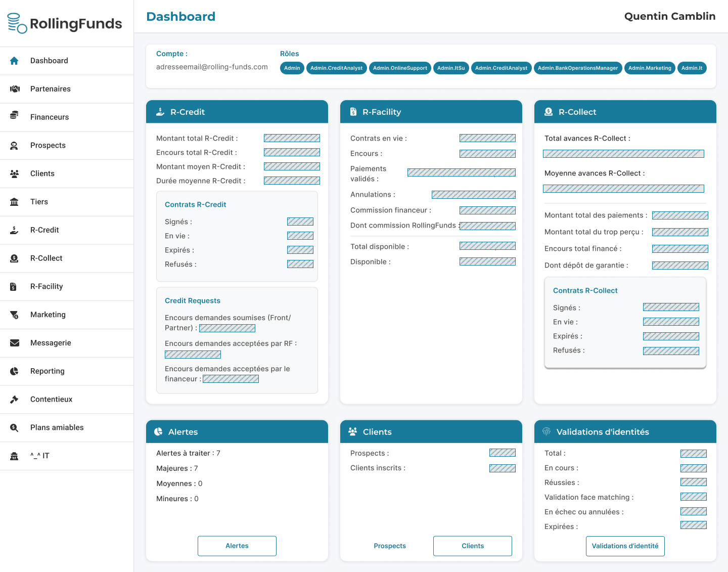Click the Dashboard home icon in sidebar
728x572 pixels.
tap(14, 61)
